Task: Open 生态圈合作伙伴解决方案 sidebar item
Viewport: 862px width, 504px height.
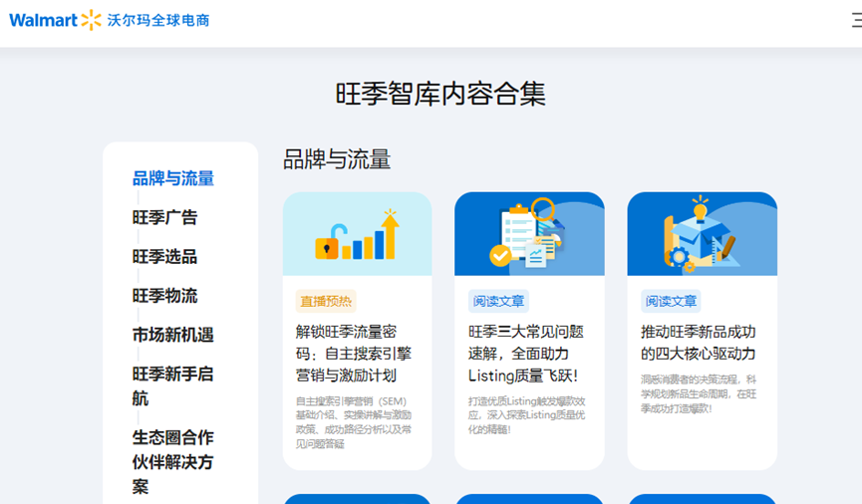Action: pos(173,461)
